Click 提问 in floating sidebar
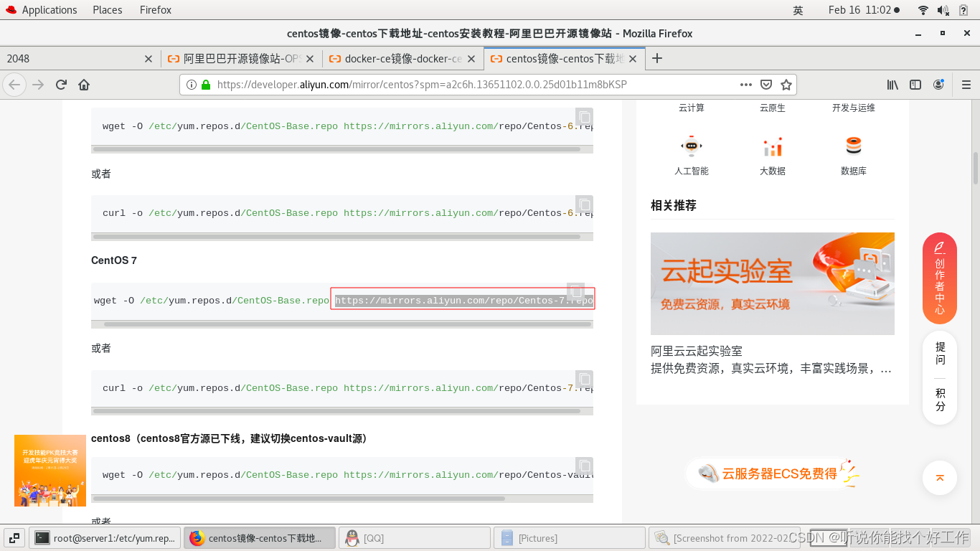The height and width of the screenshot is (551, 980). click(x=940, y=353)
